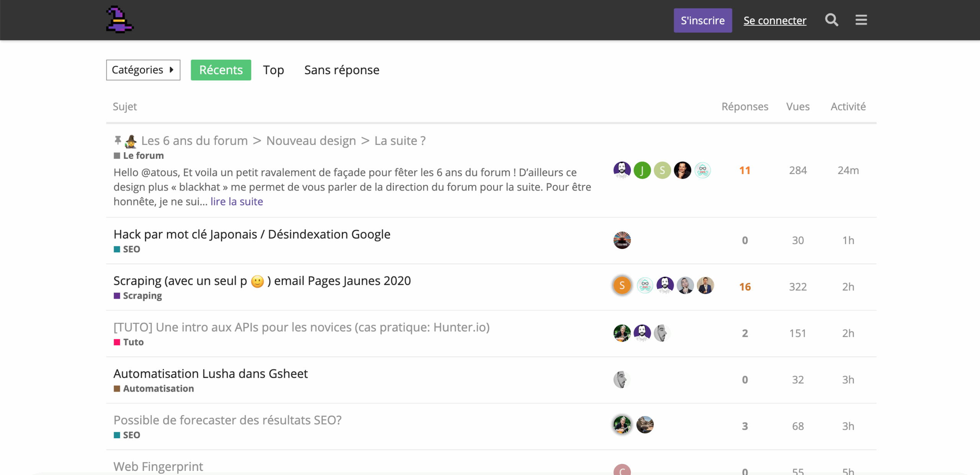980x475 pixels.
Task: Click the 151 views count
Action: point(798,333)
